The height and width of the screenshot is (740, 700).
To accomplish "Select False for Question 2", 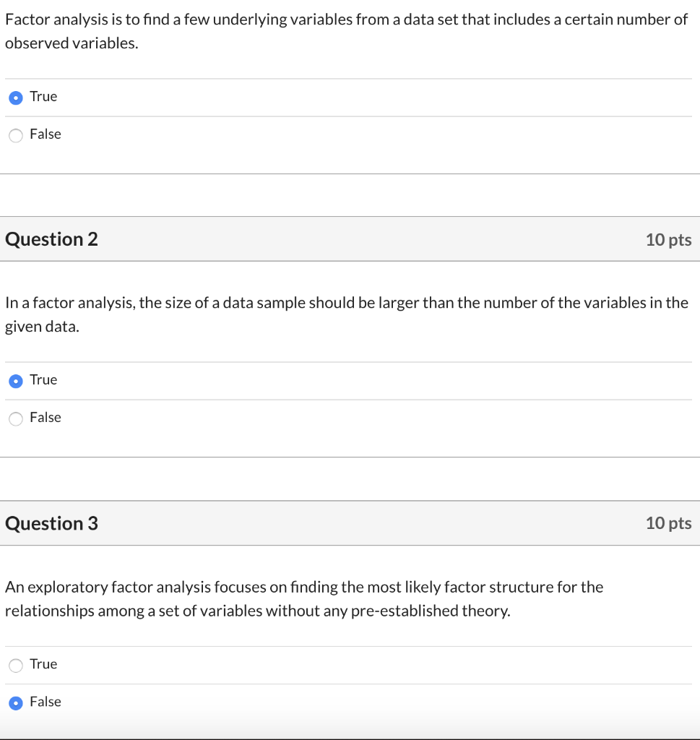I will coord(15,418).
